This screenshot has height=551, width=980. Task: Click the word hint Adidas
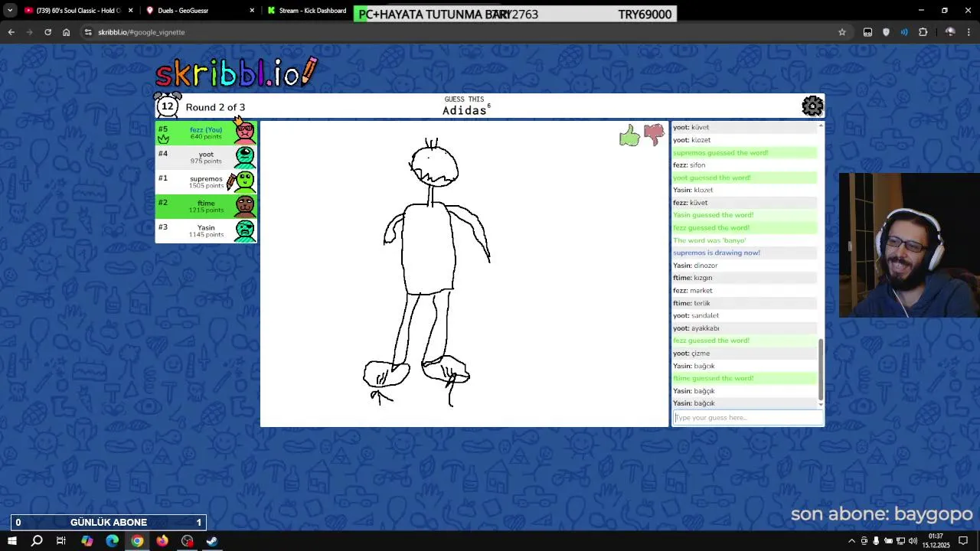(x=464, y=110)
